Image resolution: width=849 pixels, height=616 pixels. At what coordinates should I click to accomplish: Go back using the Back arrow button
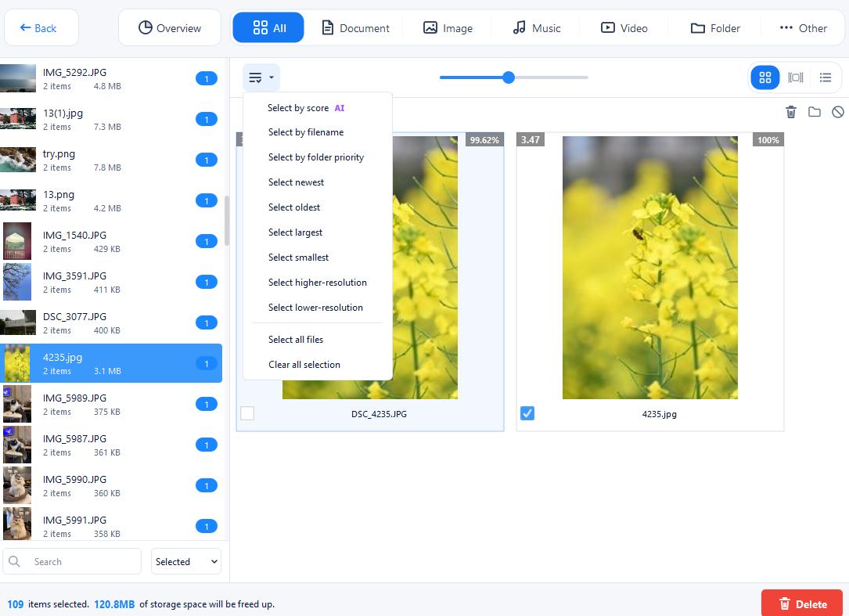pos(41,28)
